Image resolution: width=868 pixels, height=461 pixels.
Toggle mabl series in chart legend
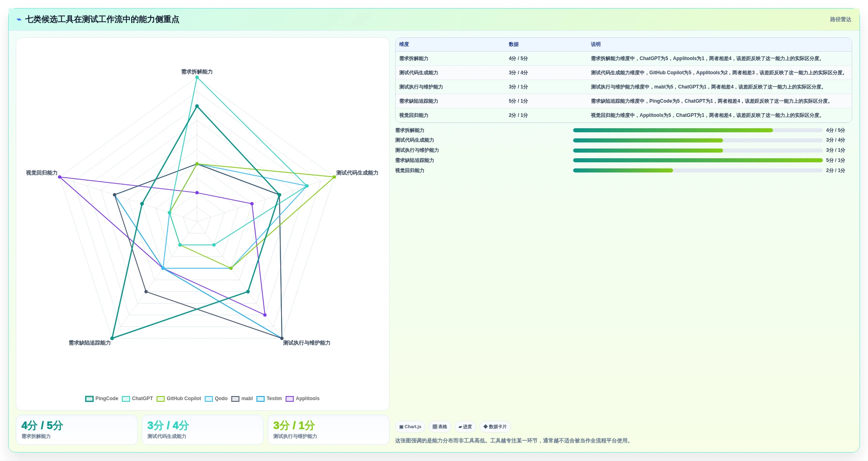(x=242, y=399)
